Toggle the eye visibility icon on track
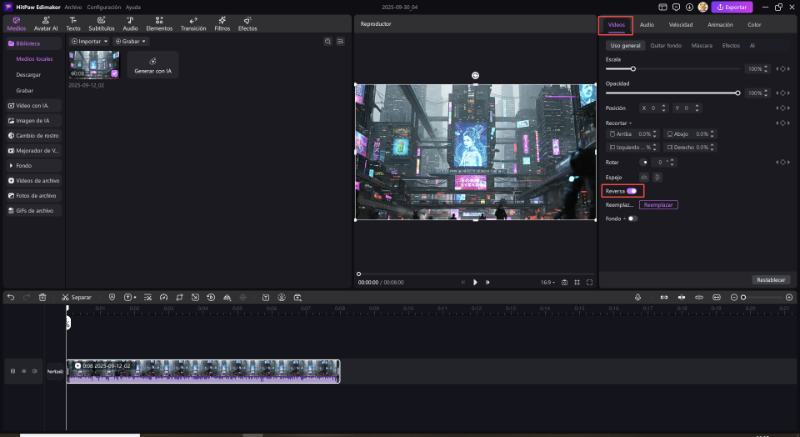Screen dimensions: 800x437 tap(24, 371)
